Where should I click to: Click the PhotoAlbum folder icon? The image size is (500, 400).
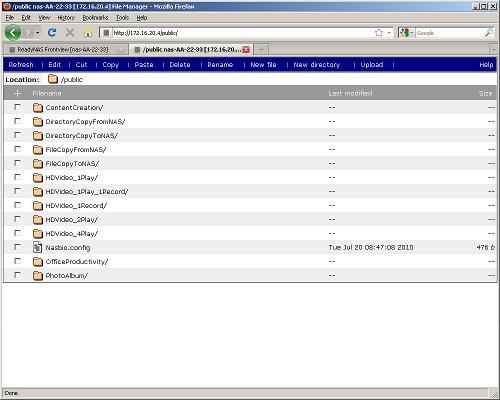pyautogui.click(x=38, y=275)
